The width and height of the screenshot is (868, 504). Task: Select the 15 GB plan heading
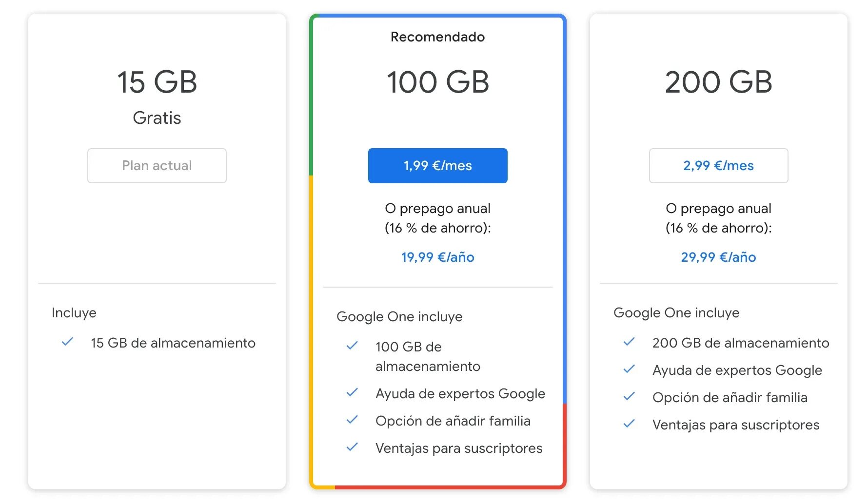157,82
